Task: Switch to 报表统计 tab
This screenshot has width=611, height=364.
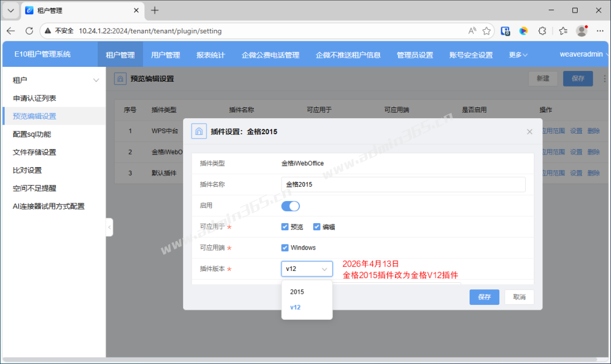Action: (x=211, y=55)
